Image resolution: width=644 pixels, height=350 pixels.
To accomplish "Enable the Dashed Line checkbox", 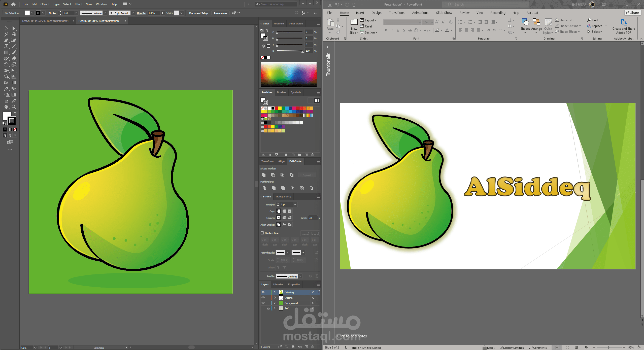I will 262,233.
